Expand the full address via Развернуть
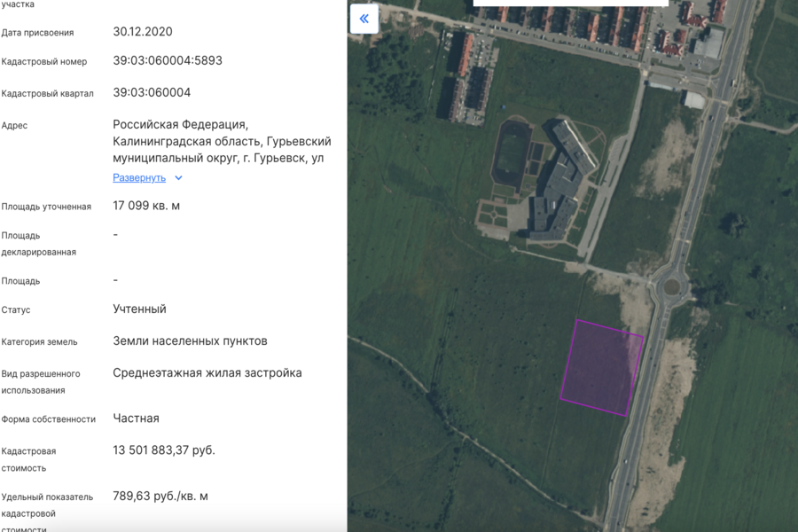The width and height of the screenshot is (798, 532). click(x=137, y=177)
